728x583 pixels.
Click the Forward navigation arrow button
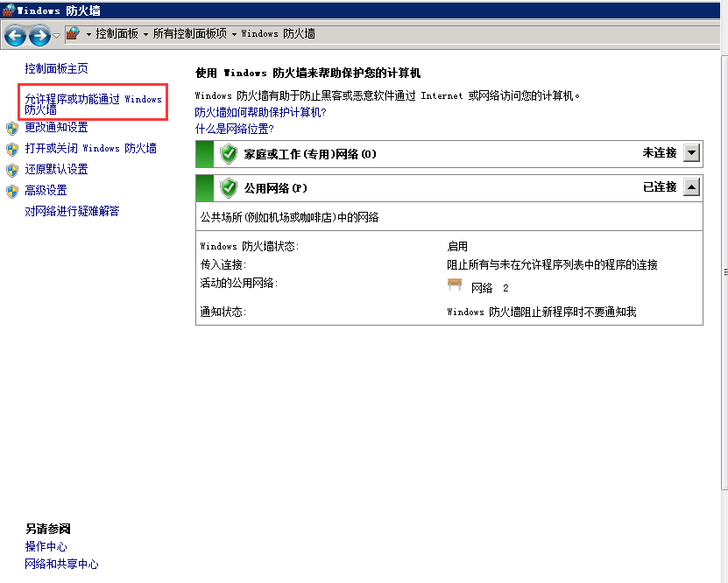click(x=39, y=35)
